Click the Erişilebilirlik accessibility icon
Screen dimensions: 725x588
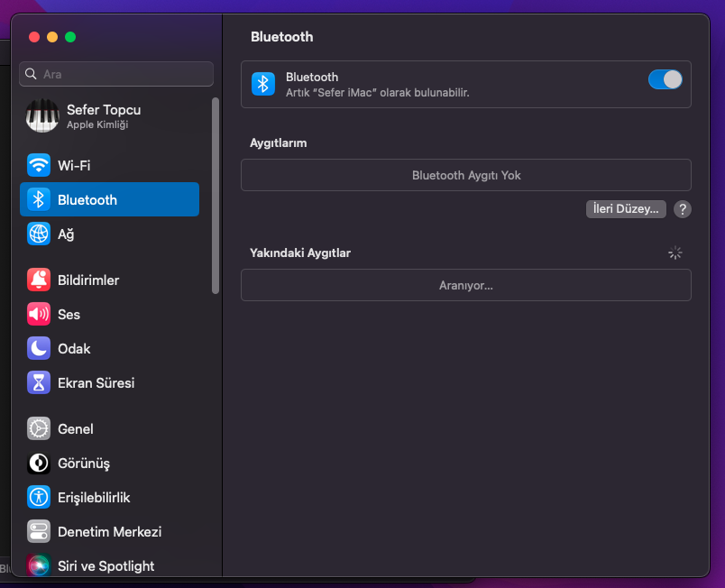39,498
